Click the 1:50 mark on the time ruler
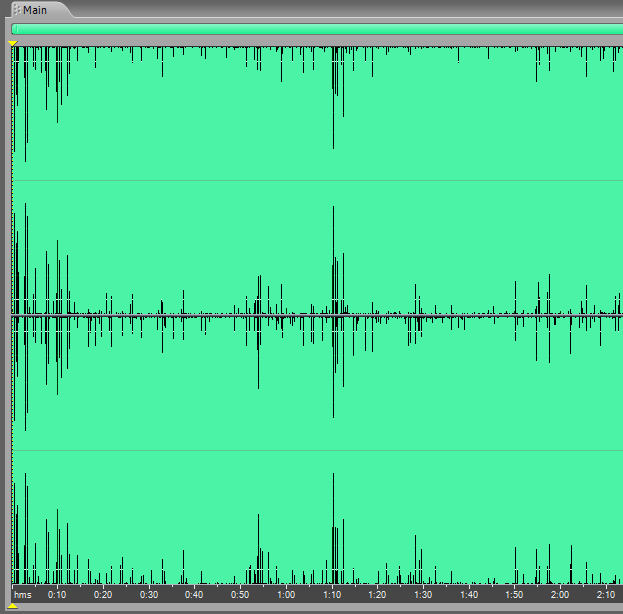The image size is (623, 614). [x=514, y=595]
